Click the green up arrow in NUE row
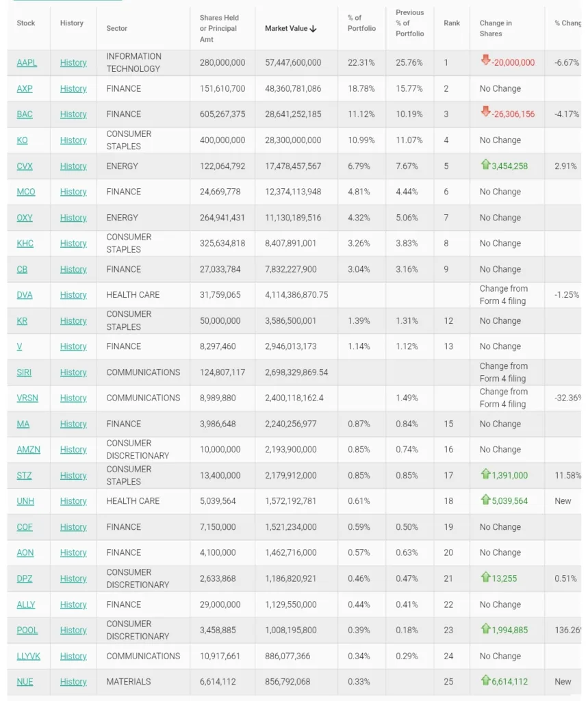588x701 pixels. pyautogui.click(x=485, y=681)
